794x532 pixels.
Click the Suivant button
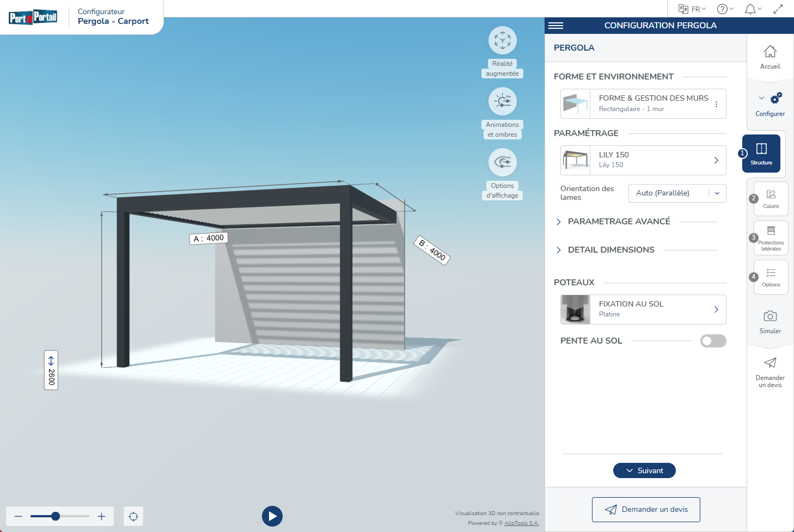click(x=644, y=470)
